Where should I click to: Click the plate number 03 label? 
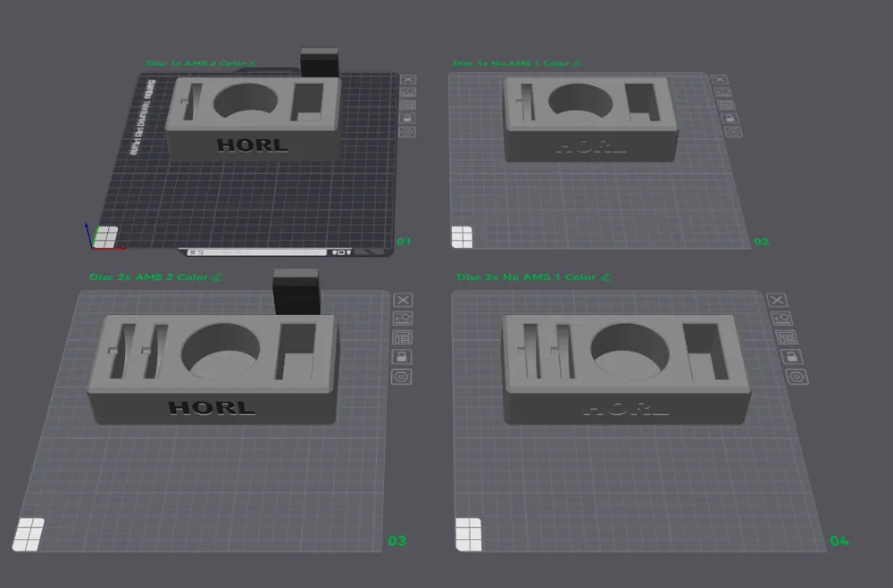tap(397, 541)
